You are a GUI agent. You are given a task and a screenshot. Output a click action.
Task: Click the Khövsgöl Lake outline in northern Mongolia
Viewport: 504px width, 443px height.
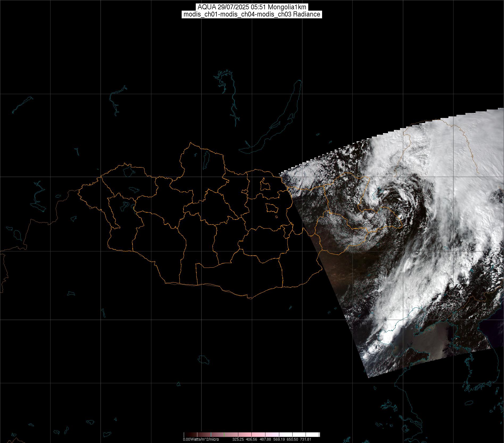point(206,158)
